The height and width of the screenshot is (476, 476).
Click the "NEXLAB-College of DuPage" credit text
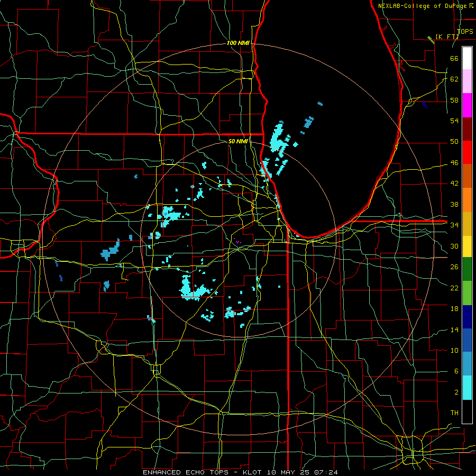(424, 6)
